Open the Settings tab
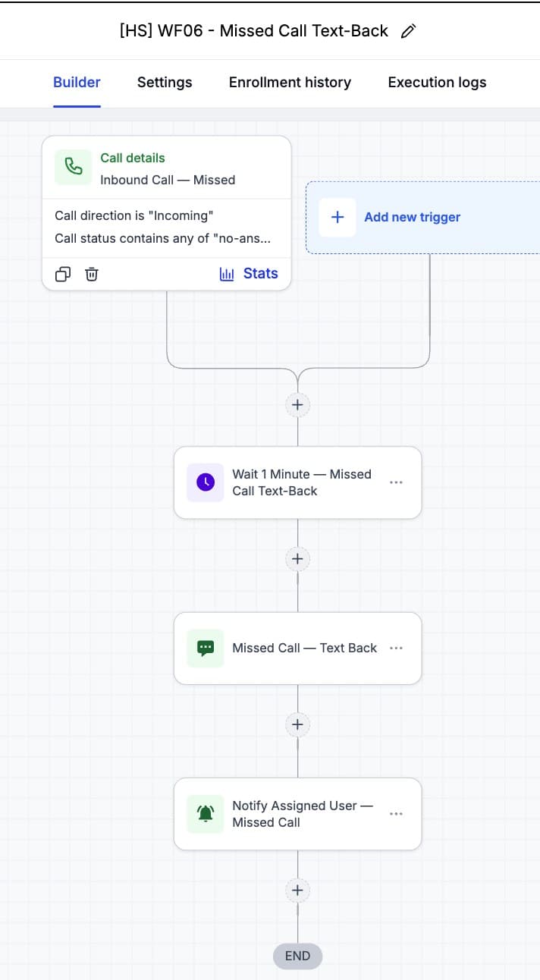Screen dimensions: 540x980 coord(165,82)
